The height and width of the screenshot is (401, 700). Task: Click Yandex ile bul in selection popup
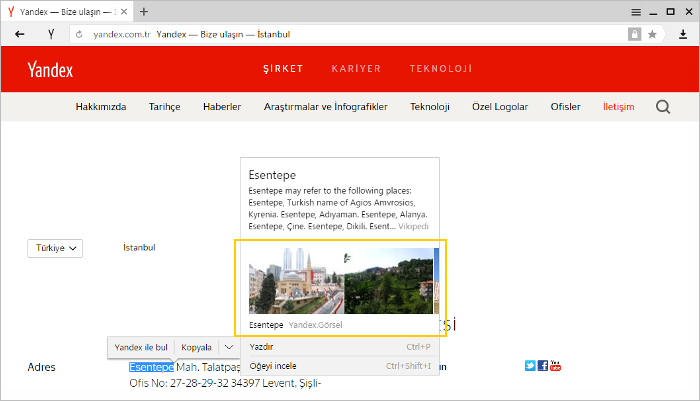(141, 347)
